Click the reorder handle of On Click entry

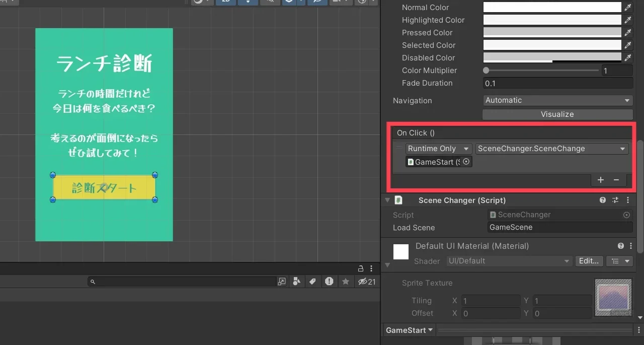[x=399, y=149]
